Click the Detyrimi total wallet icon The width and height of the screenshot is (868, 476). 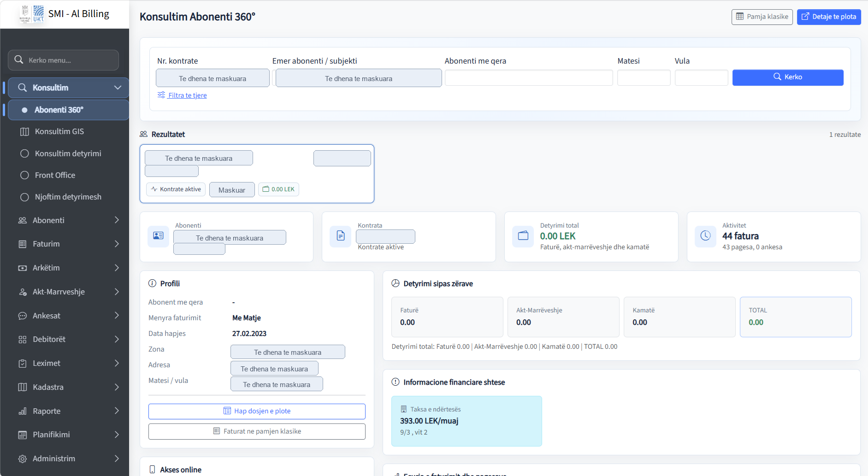[x=523, y=236]
